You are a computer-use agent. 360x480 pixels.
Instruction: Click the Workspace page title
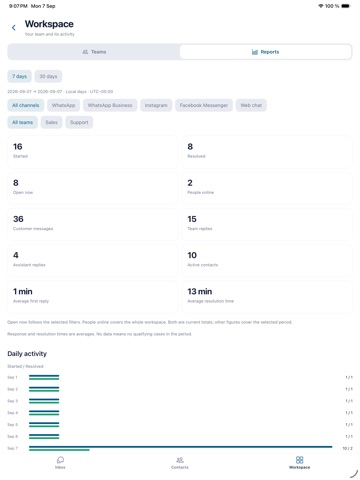click(x=49, y=24)
